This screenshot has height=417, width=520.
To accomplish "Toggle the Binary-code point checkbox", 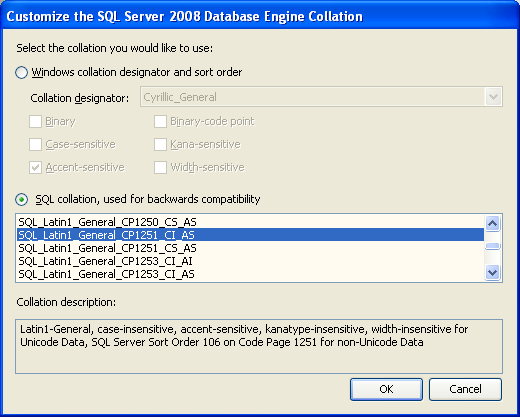I will click(x=160, y=122).
